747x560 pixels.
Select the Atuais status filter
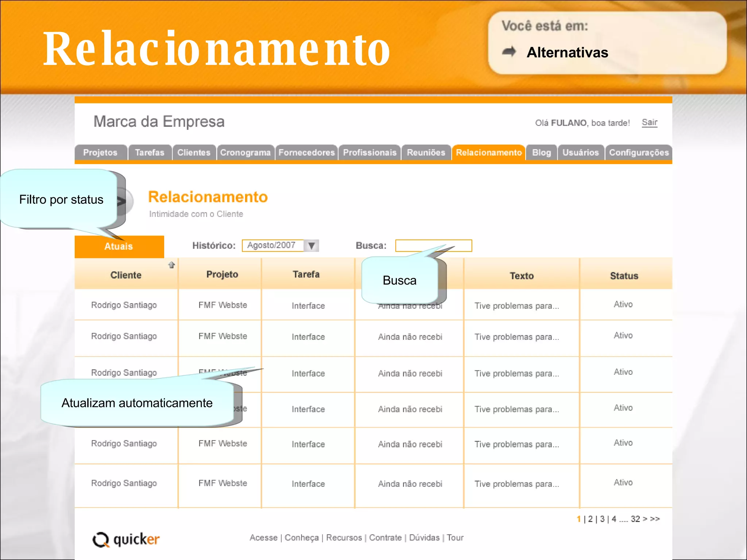pyautogui.click(x=119, y=246)
